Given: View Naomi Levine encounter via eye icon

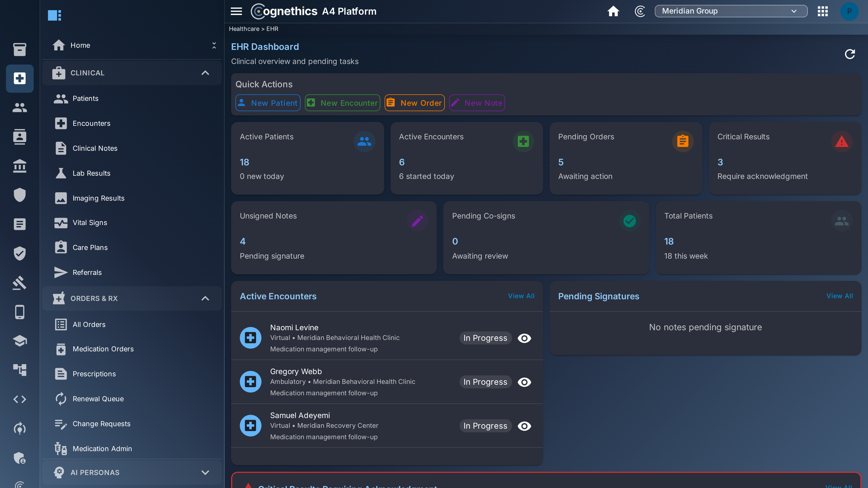Looking at the screenshot, I should [x=524, y=338].
